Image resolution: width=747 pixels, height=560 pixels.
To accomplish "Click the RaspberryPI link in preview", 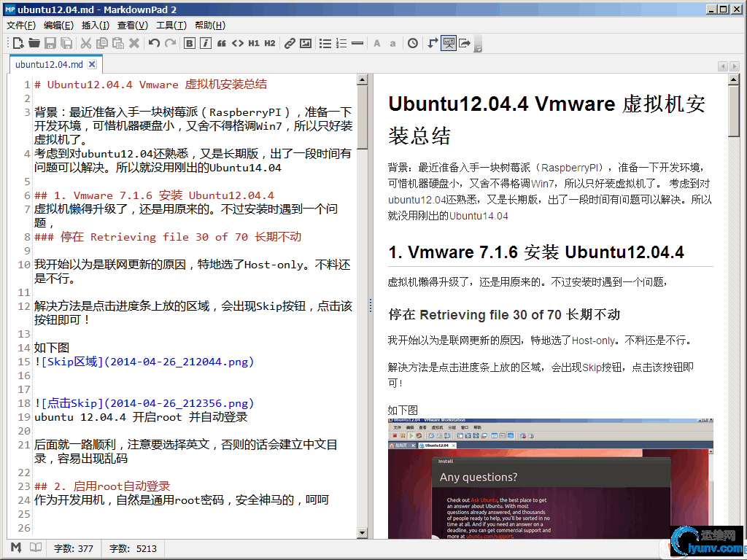I will click(x=569, y=168).
